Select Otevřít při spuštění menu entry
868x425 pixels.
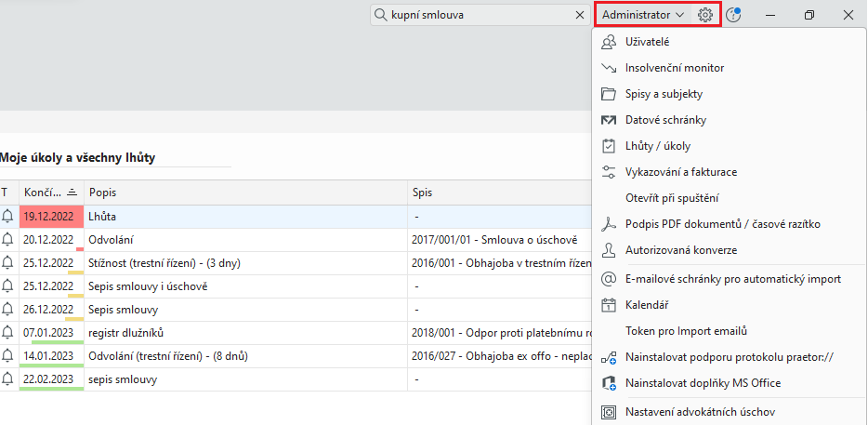[672, 198]
